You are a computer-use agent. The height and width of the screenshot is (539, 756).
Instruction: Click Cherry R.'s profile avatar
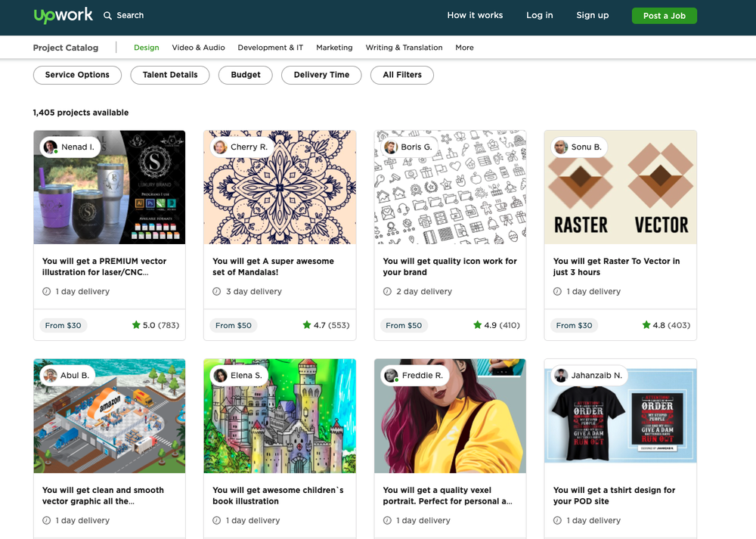pyautogui.click(x=220, y=147)
